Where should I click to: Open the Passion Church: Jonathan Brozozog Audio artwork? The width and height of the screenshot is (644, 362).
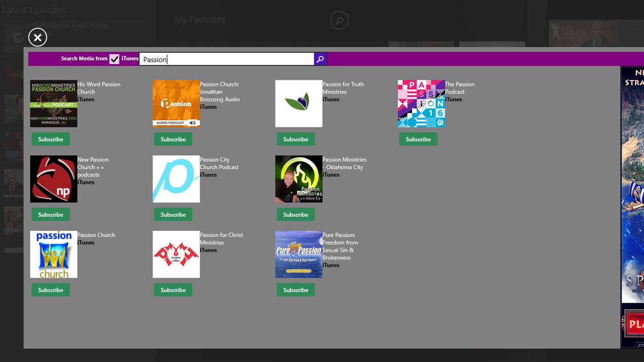176,103
